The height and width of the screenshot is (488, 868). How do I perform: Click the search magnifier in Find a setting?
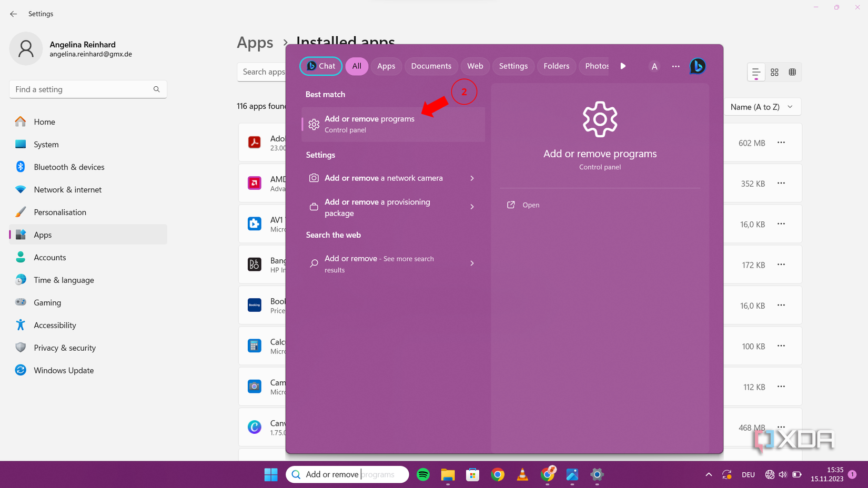click(156, 89)
